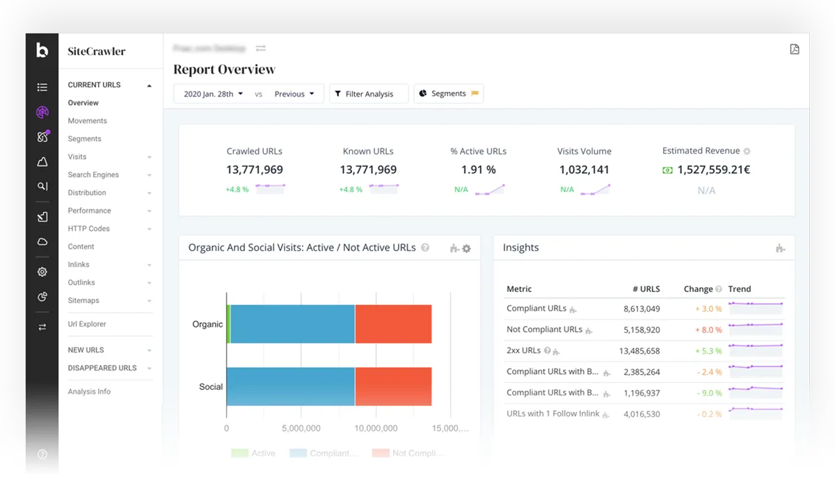Click the pie chart icon in the sidebar

click(x=42, y=297)
